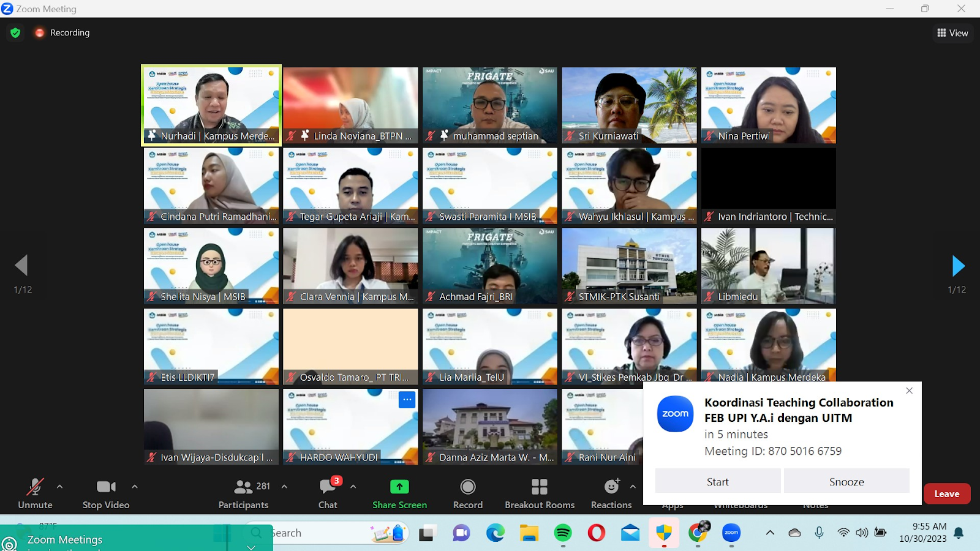Select Nurhadi Kampus Merdeka video tile
Viewport: 980px width, 551px height.
pyautogui.click(x=211, y=105)
